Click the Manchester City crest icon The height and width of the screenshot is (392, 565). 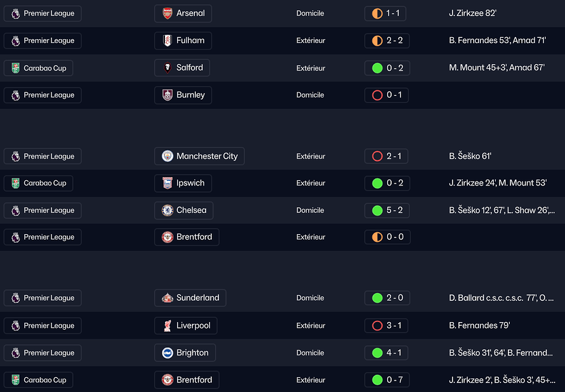[x=167, y=156]
